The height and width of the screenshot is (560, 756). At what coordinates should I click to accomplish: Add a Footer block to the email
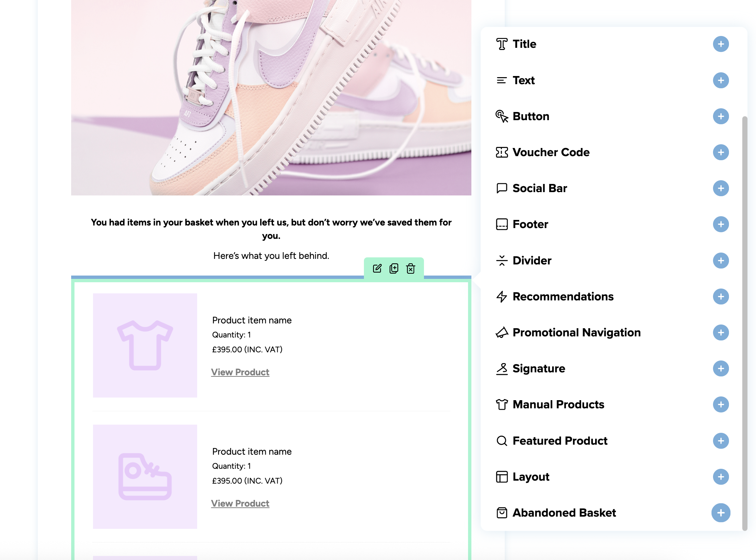[721, 224]
